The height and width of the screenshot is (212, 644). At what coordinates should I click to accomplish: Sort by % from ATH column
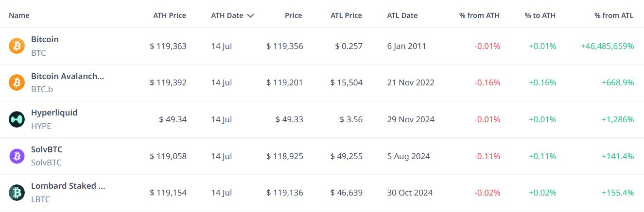coord(479,16)
